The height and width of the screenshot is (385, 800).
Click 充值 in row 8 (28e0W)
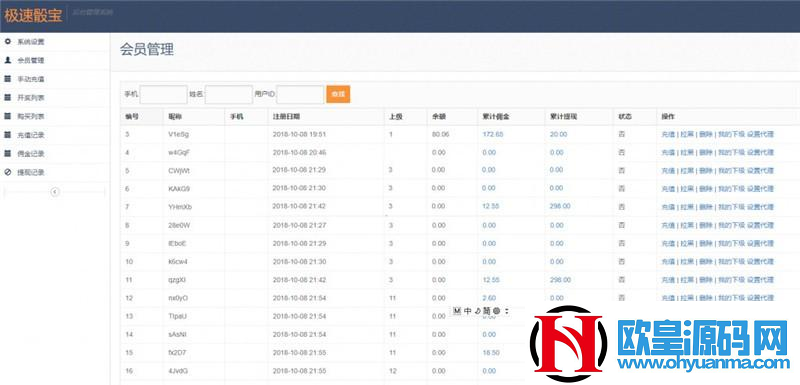(668, 225)
